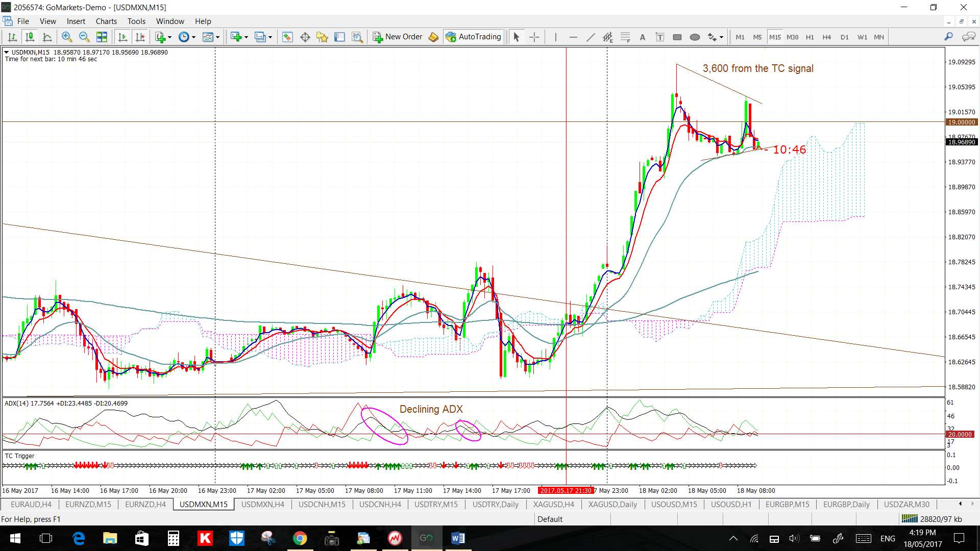
Task: Switch to EURAUD,H4 chart tab
Action: pos(31,504)
